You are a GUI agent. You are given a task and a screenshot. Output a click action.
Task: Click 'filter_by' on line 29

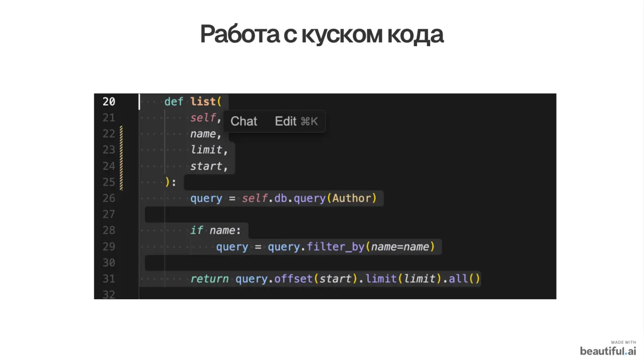click(336, 246)
